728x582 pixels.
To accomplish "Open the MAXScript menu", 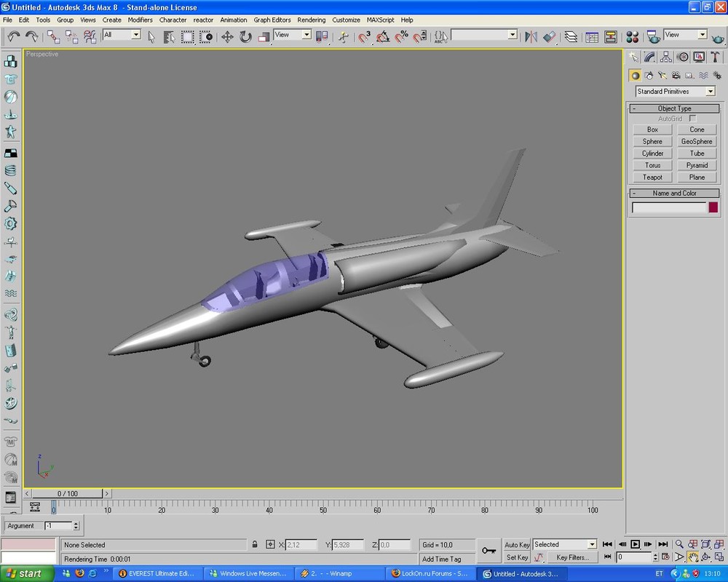I will [x=380, y=20].
